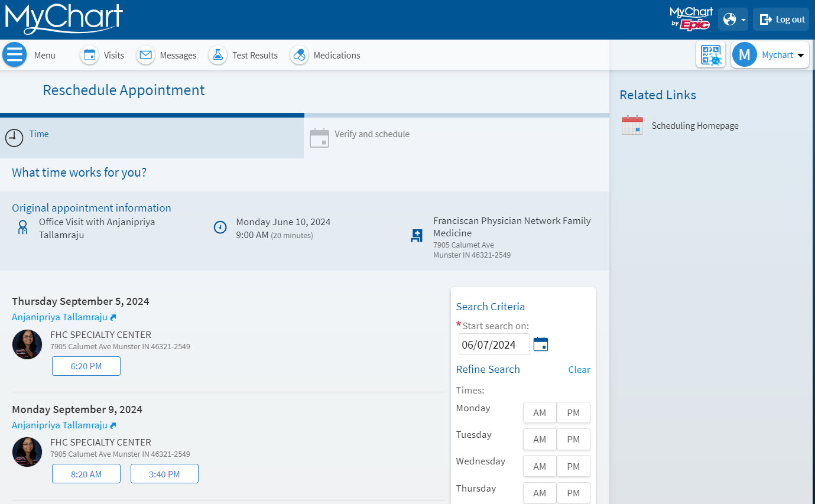Viewport: 815px width, 504px height.
Task: Click the Related Links heading
Action: pyautogui.click(x=658, y=95)
